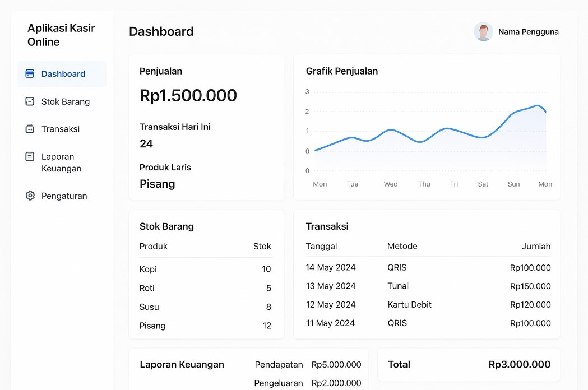Open the Stok Barang menu entry
This screenshot has width=588, height=390.
[64, 101]
